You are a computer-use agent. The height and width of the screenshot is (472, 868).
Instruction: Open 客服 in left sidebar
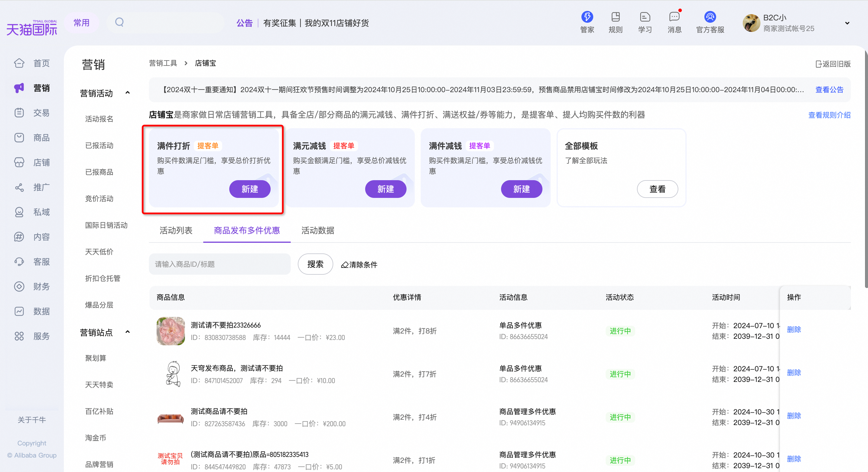click(32, 262)
